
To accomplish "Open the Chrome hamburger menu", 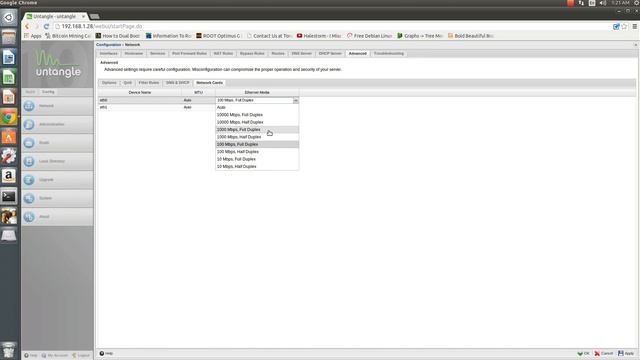I will pos(635,27).
